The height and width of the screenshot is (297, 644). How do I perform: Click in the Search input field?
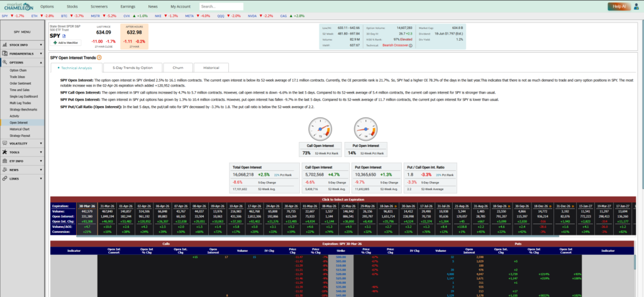coord(221,6)
